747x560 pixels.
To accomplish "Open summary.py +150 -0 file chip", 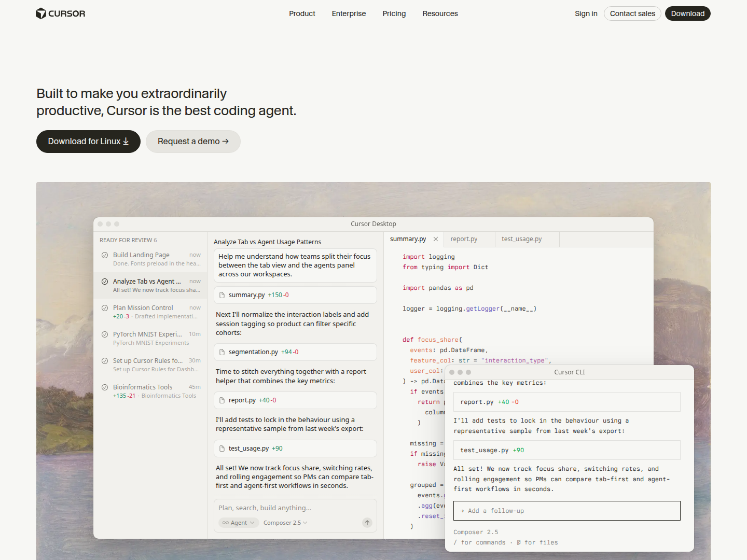I will [x=295, y=295].
